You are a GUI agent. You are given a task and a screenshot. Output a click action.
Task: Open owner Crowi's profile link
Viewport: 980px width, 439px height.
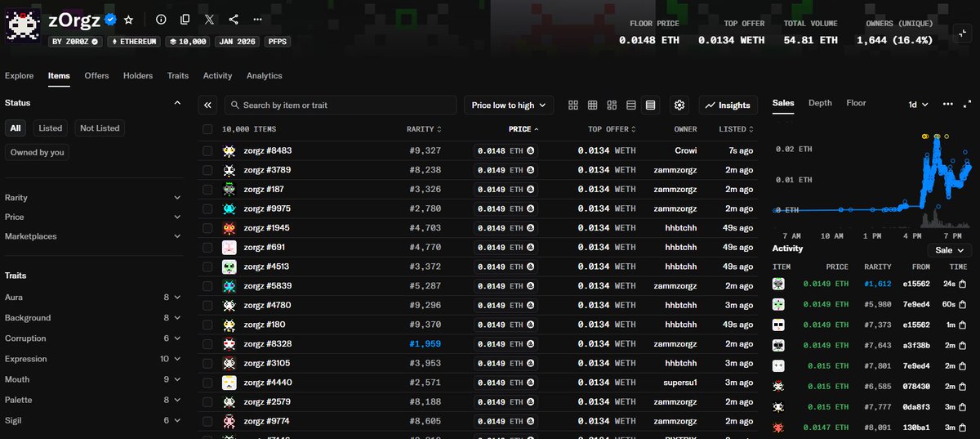point(686,151)
